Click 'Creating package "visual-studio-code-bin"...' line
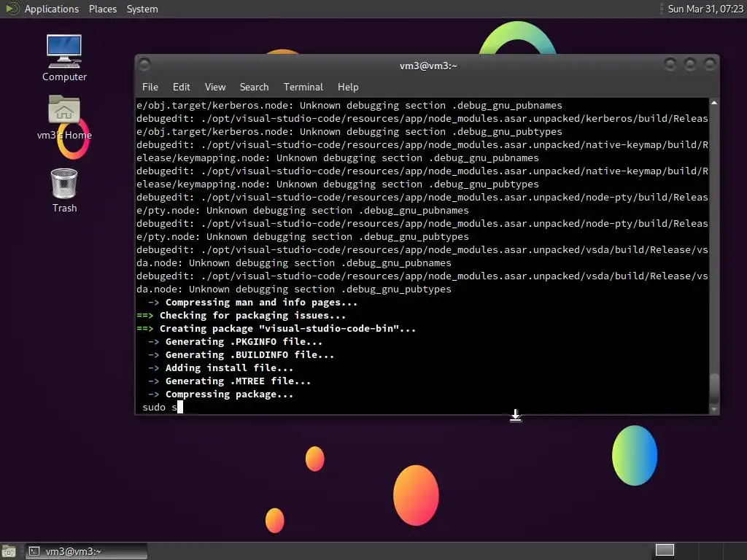 click(276, 329)
